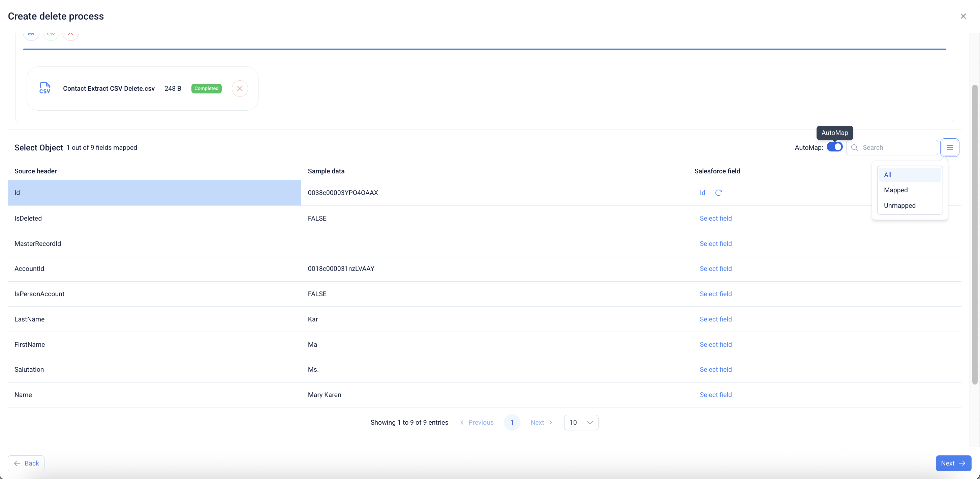Click the magnifier icon in Search box
The height and width of the screenshot is (479, 980).
[x=854, y=147]
